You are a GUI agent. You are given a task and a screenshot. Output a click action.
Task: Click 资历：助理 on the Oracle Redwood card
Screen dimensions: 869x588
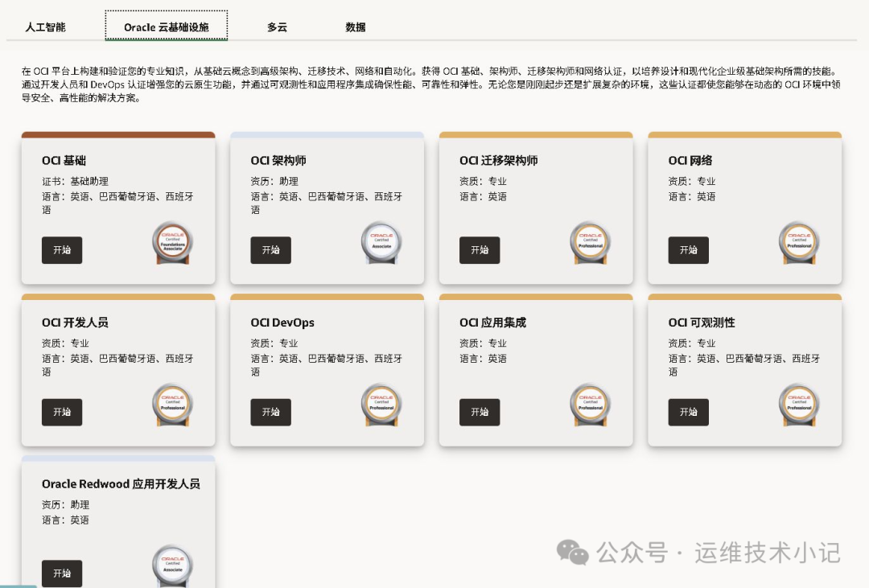65,505
